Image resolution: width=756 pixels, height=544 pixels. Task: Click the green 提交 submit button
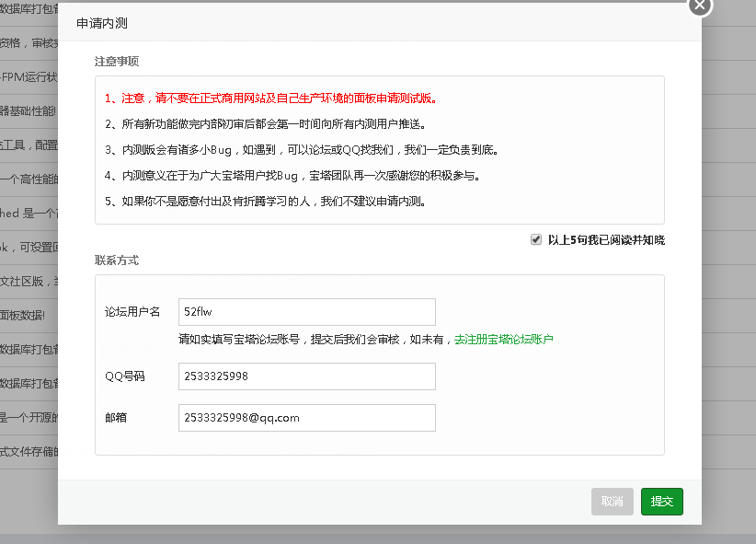661,502
